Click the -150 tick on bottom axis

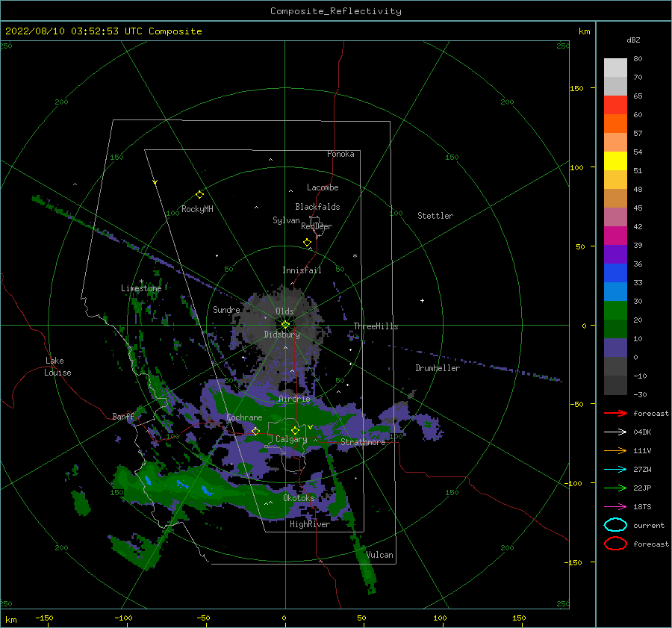pyautogui.click(x=44, y=618)
